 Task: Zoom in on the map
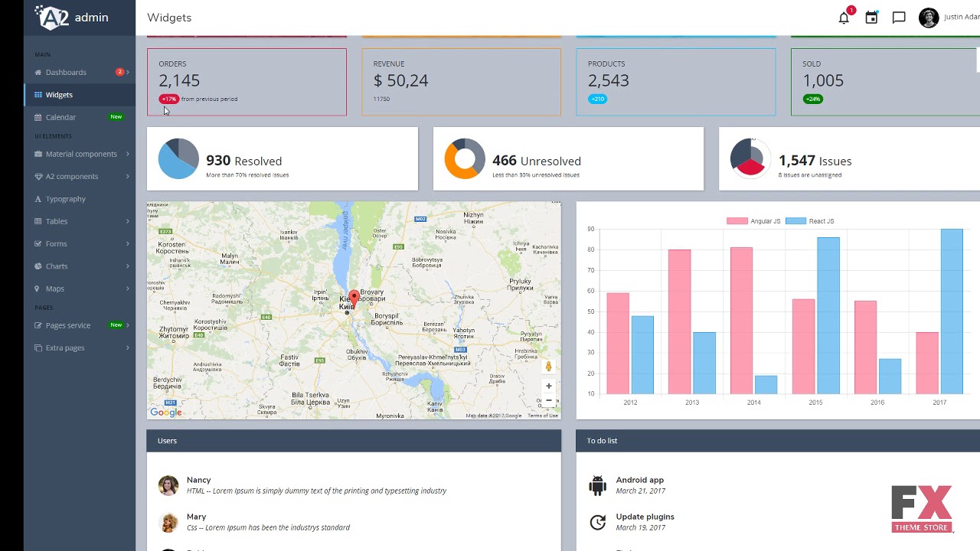tap(548, 386)
